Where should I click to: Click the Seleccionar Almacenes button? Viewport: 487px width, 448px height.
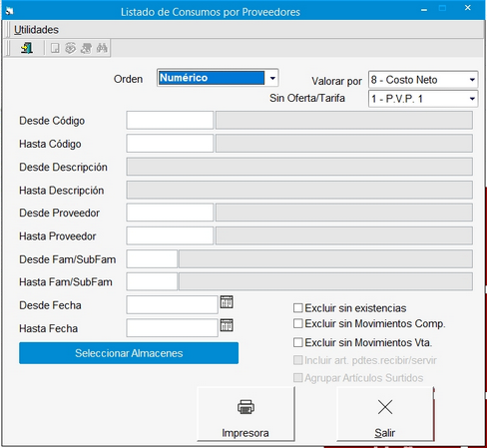(129, 353)
